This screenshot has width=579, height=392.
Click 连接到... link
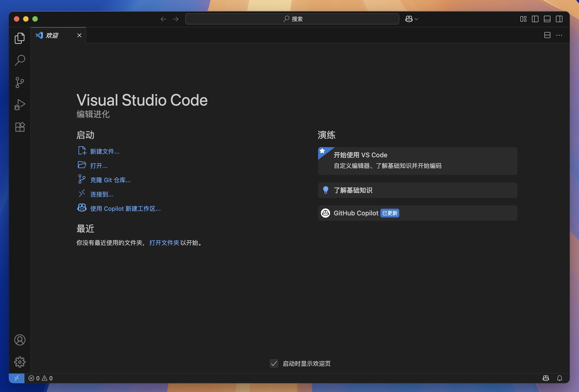(102, 194)
